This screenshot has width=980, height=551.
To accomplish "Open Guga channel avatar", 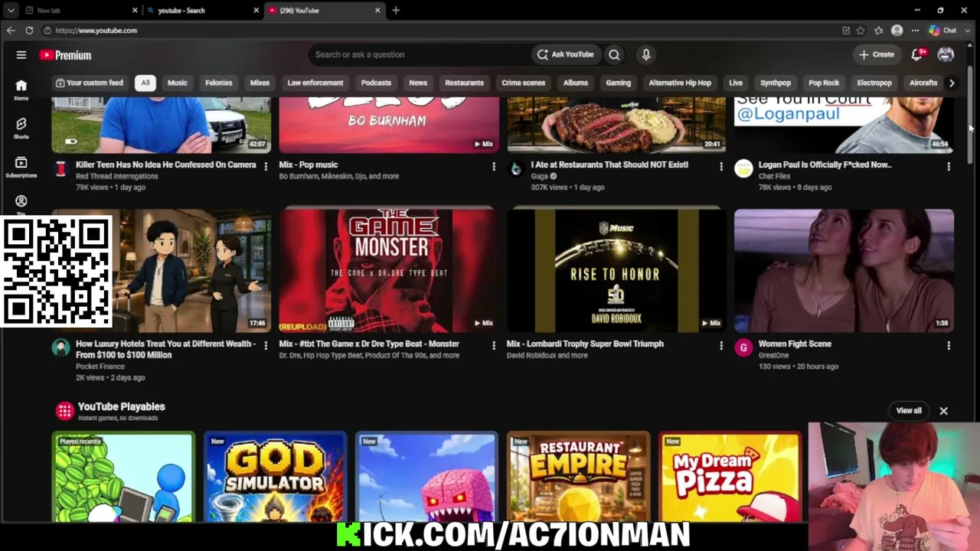I will 516,169.
